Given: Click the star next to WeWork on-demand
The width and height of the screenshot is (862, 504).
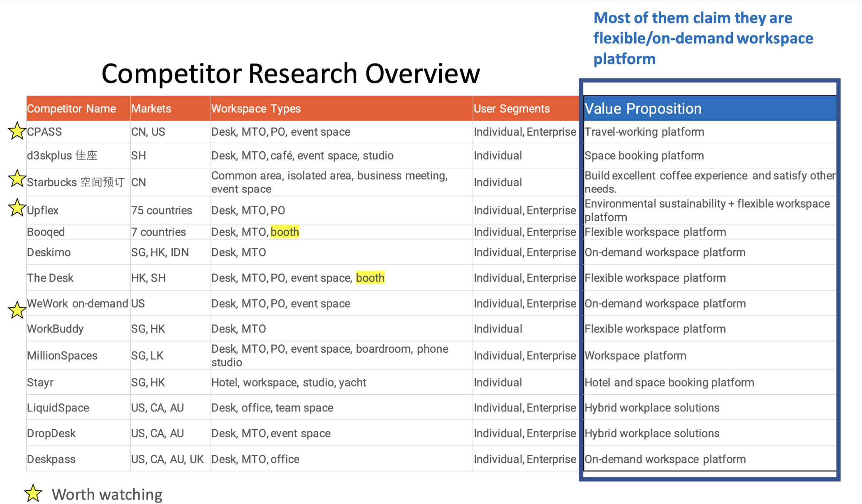Looking at the screenshot, I should coord(17,310).
